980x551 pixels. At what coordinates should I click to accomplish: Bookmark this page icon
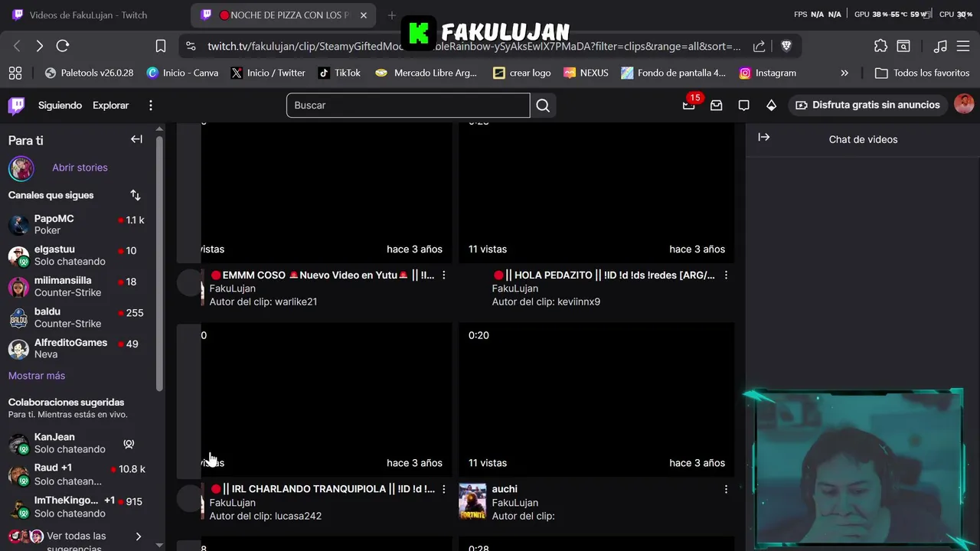tap(161, 46)
